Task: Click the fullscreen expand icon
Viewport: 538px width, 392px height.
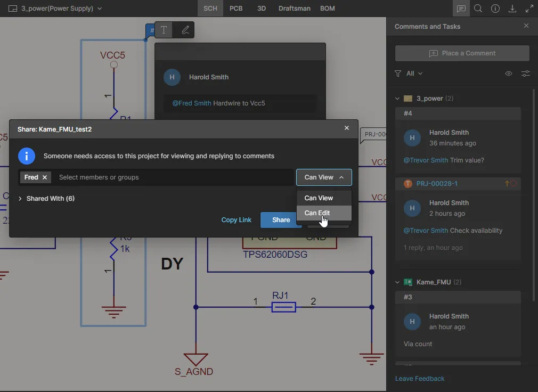Action: [529, 9]
